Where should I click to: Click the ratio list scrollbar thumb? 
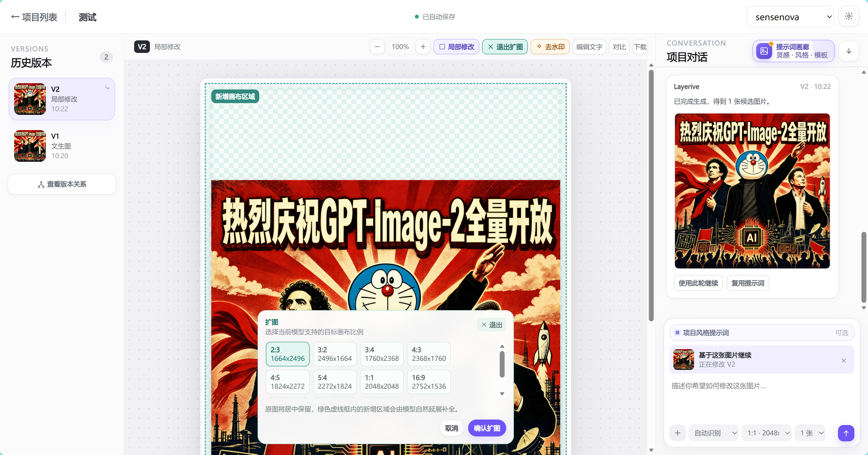click(x=502, y=364)
